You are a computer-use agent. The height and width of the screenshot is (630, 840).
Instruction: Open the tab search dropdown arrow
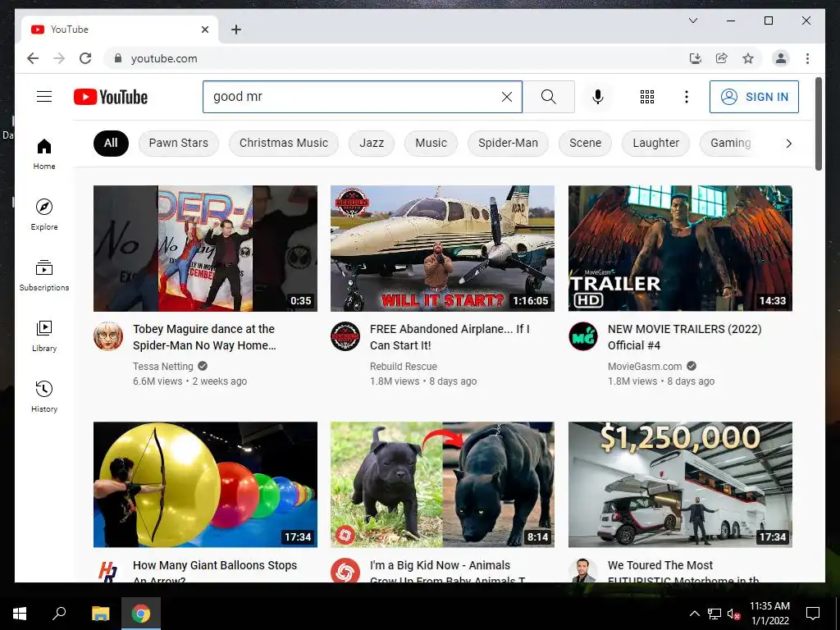pyautogui.click(x=692, y=21)
